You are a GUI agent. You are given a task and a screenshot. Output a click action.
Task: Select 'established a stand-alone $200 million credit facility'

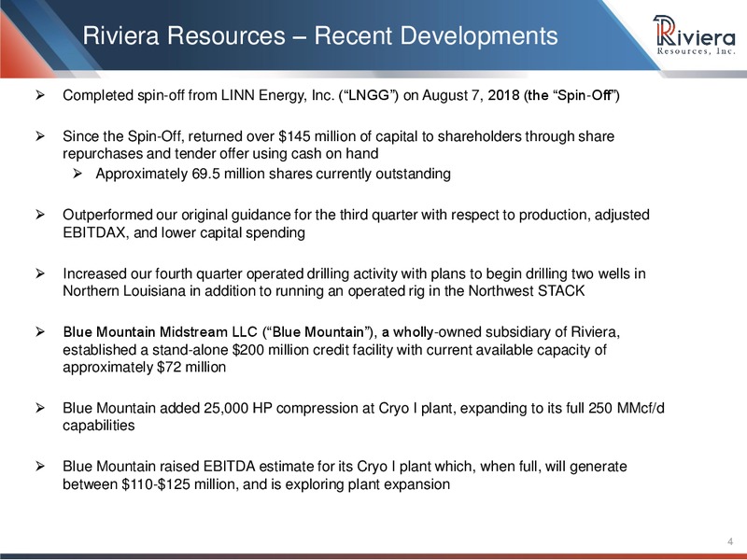click(228, 350)
